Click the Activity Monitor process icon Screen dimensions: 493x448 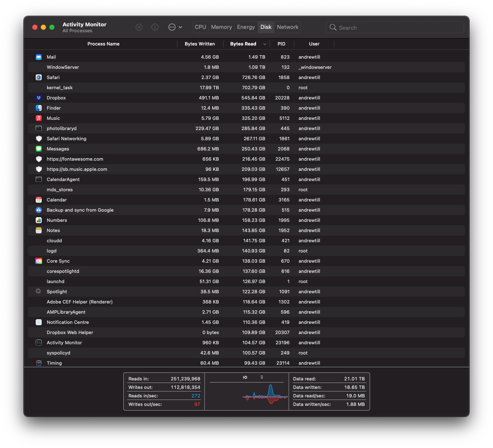coord(39,343)
